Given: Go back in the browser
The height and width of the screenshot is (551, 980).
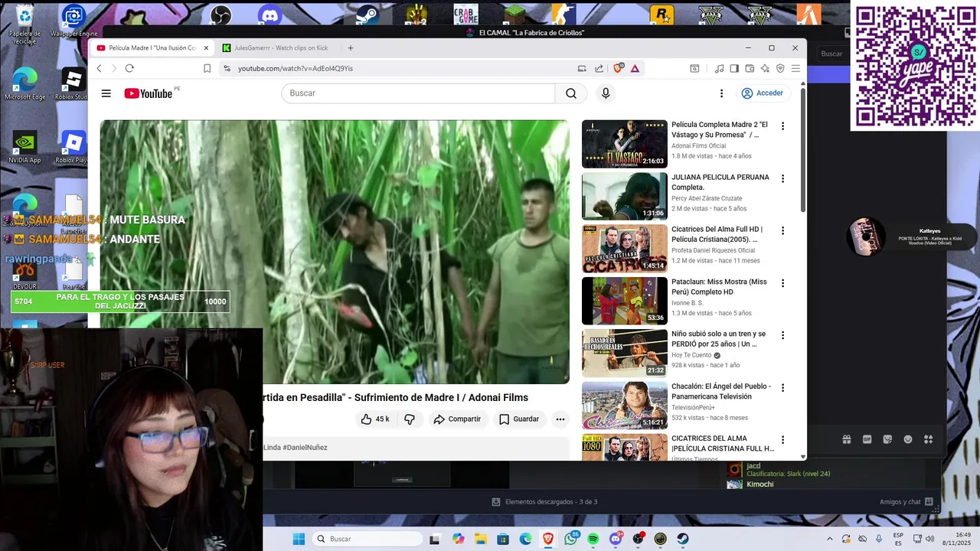Looking at the screenshot, I should (x=99, y=68).
